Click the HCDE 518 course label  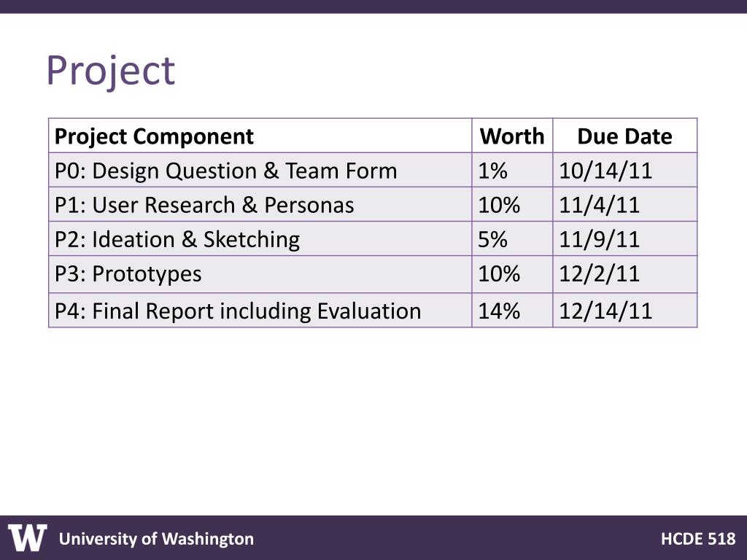click(698, 539)
